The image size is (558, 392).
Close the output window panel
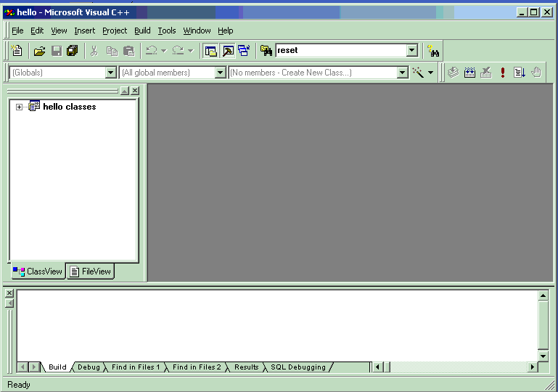pyautogui.click(x=9, y=293)
